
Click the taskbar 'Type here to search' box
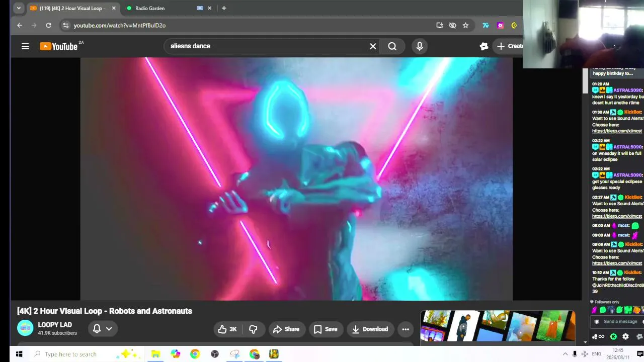tap(86, 354)
